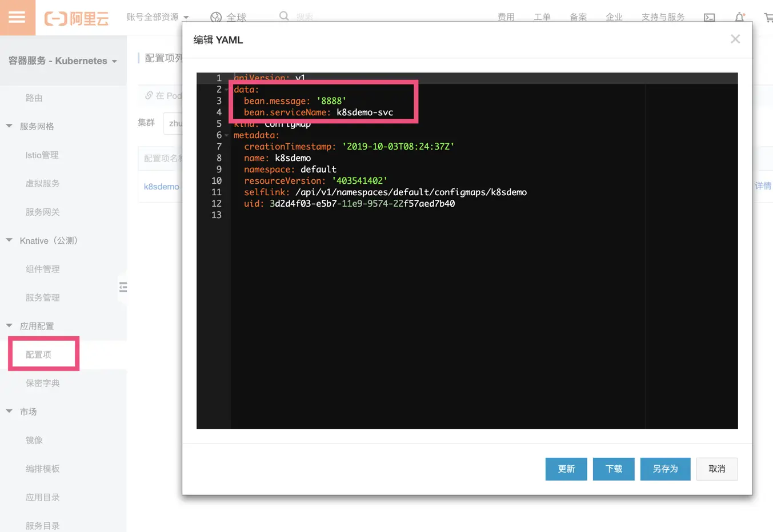773x532 pixels.
Task: Open 服务目录 in sidebar
Action: [43, 526]
